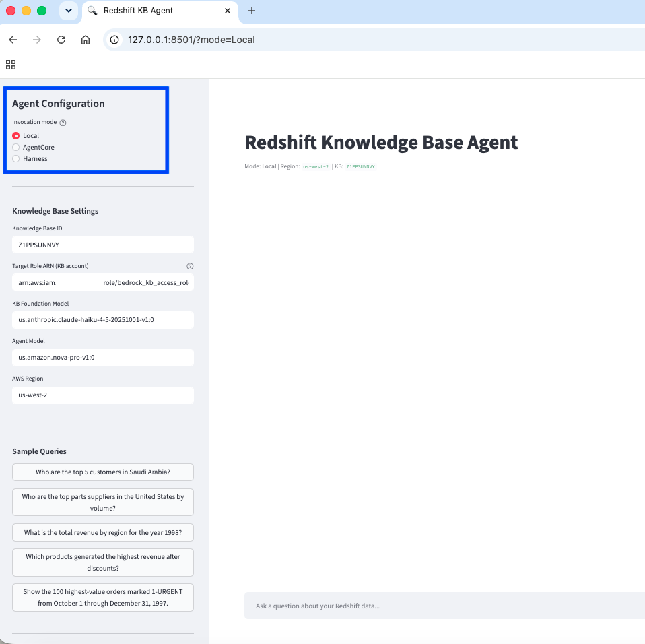The width and height of the screenshot is (645, 644).
Task: Focus the Ask a question chat input
Action: [x=444, y=606]
